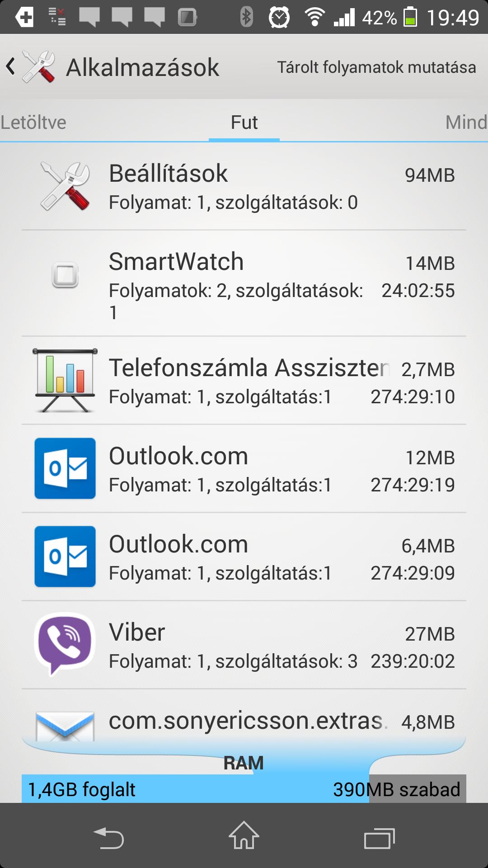Viewport: 488px width, 868px height.
Task: Tap the Telefonszámla Asszisztens chart icon
Action: (65, 380)
